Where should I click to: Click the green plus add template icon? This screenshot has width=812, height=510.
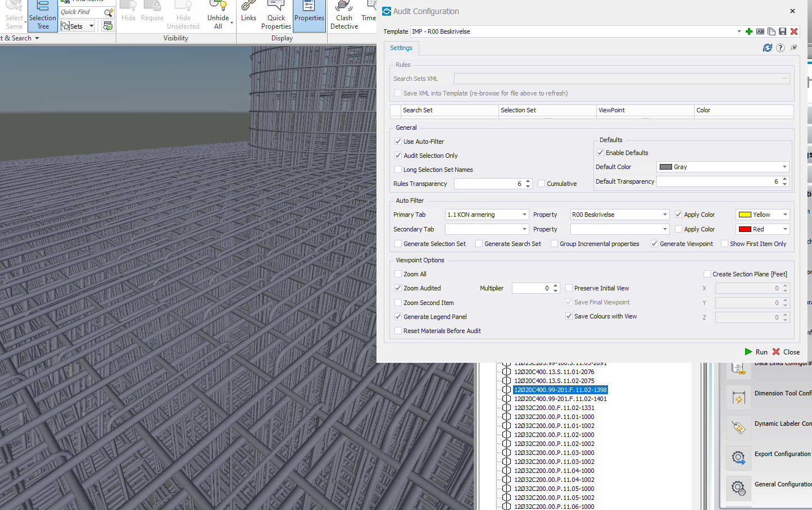click(749, 31)
